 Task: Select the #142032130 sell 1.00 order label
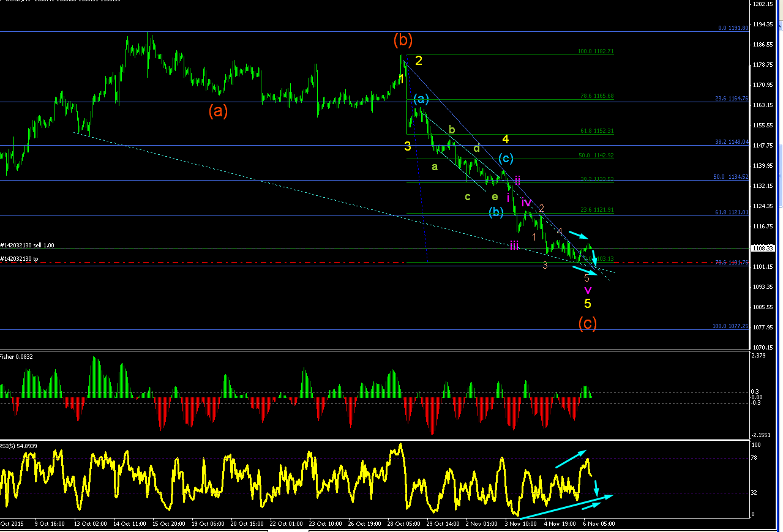[x=28, y=245]
